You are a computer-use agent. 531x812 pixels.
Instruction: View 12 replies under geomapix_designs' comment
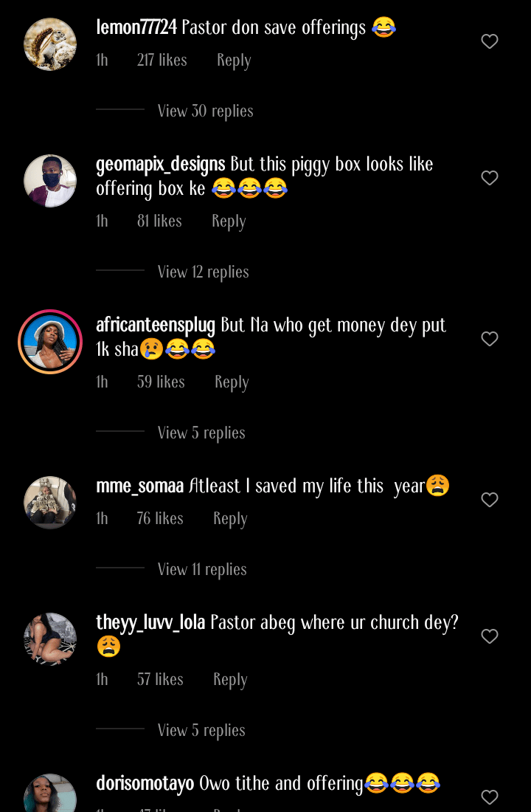(x=203, y=272)
